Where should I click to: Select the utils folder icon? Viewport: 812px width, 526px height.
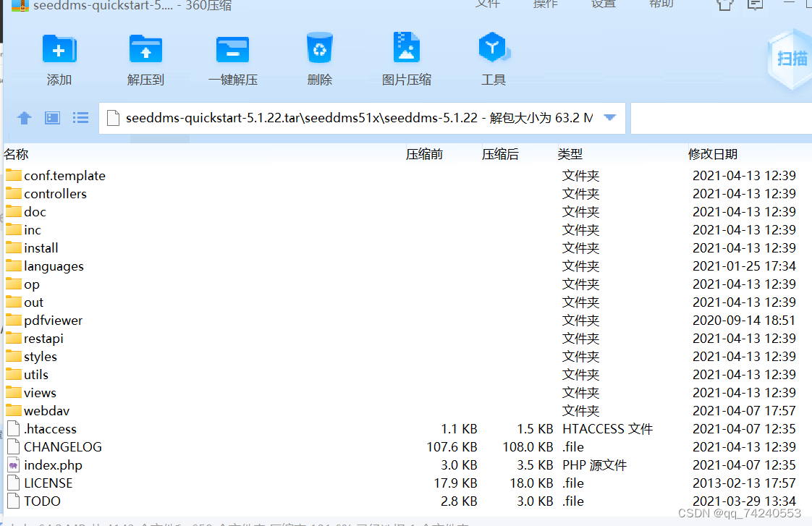coord(14,374)
